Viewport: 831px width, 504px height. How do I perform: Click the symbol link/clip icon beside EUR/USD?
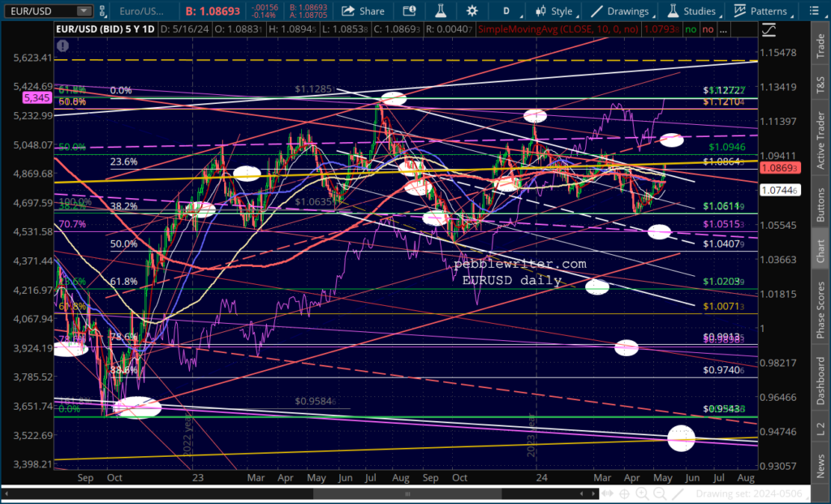pyautogui.click(x=102, y=11)
